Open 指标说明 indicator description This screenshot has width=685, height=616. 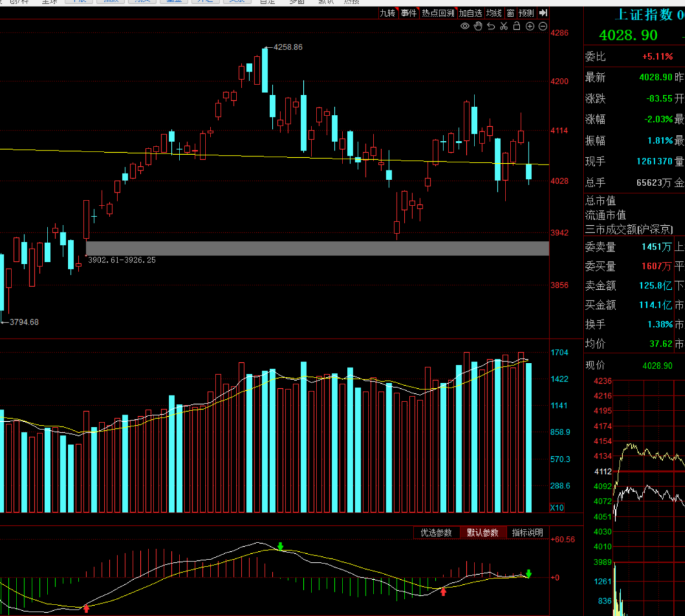(527, 532)
